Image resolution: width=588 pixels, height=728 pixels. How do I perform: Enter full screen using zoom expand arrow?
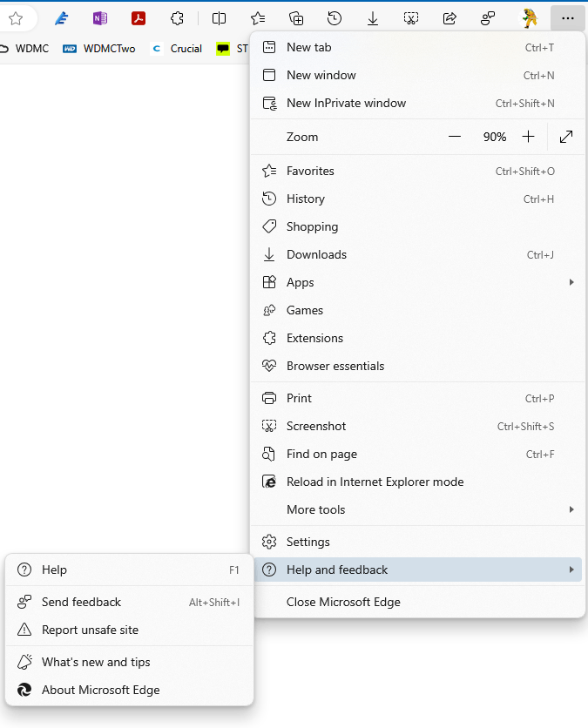pyautogui.click(x=566, y=137)
